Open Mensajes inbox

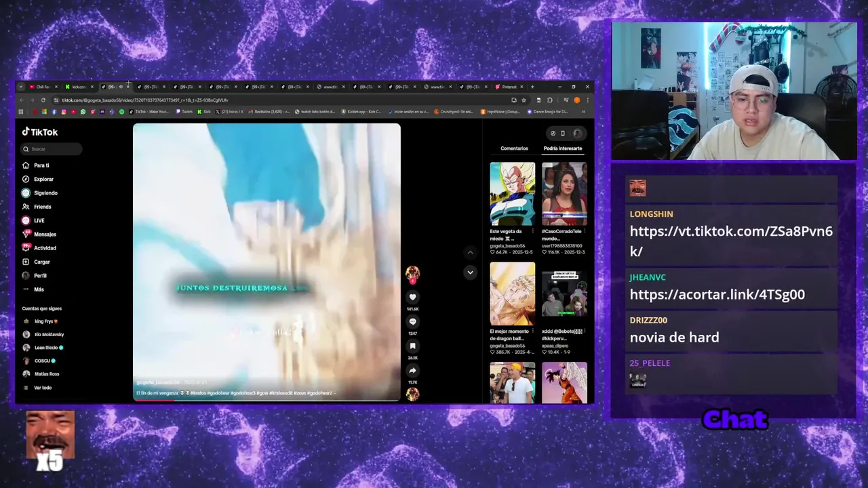(39, 235)
